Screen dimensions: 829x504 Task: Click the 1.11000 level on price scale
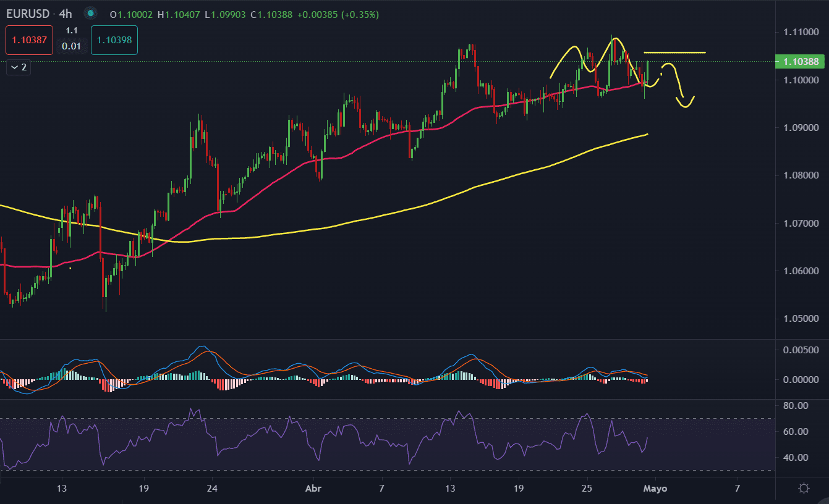pos(801,31)
